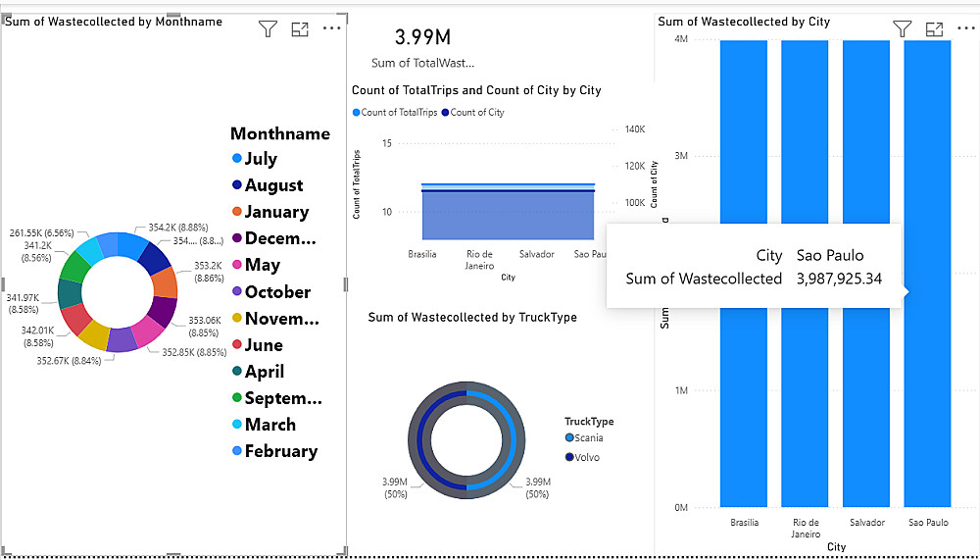Click the 261.55K (6.56%) donut label
The width and height of the screenshot is (980, 560).
pyautogui.click(x=42, y=232)
